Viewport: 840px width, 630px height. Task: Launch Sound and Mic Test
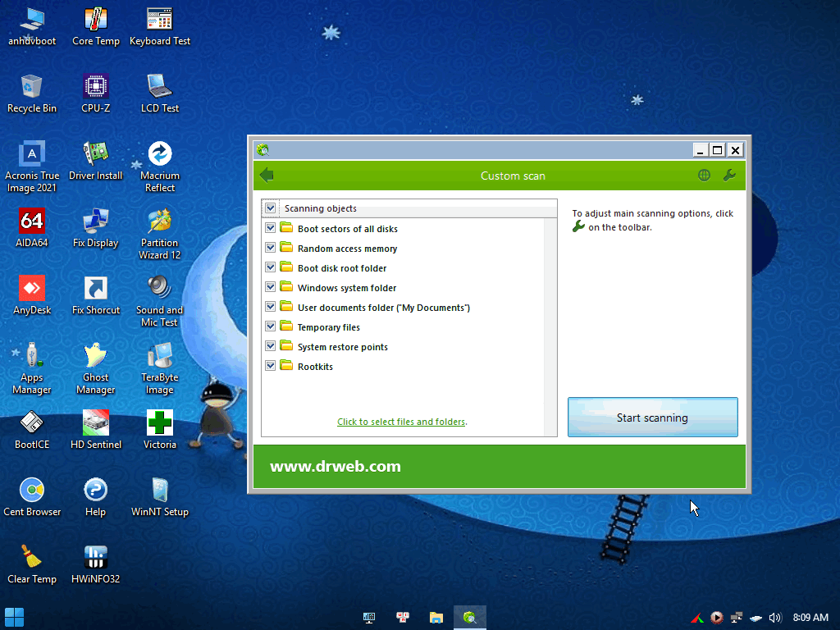pos(160,301)
